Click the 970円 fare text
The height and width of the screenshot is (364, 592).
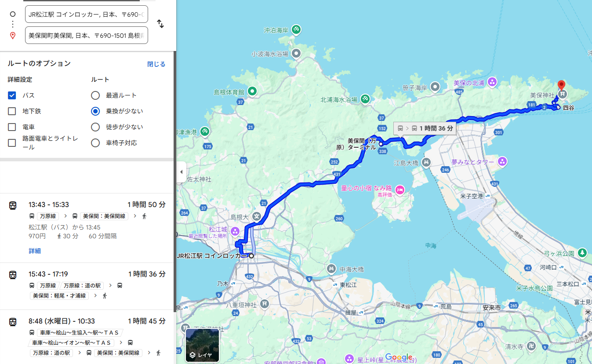pyautogui.click(x=37, y=236)
